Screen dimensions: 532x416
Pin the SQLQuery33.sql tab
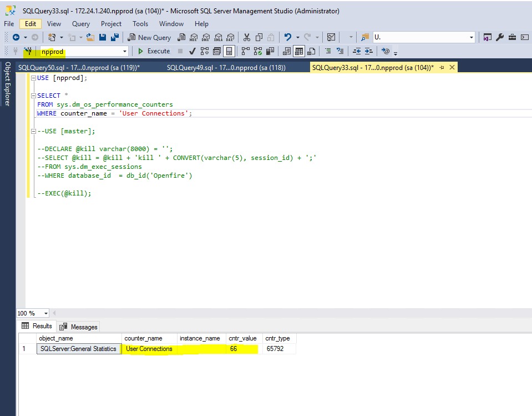click(442, 68)
